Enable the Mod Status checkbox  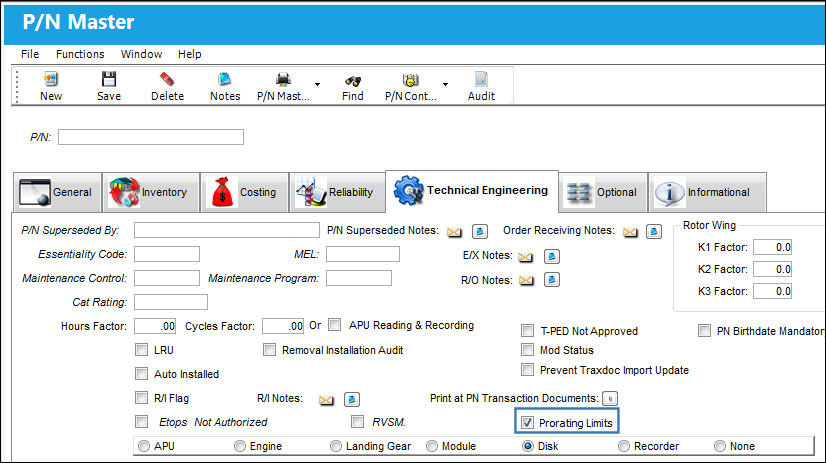[x=527, y=349]
